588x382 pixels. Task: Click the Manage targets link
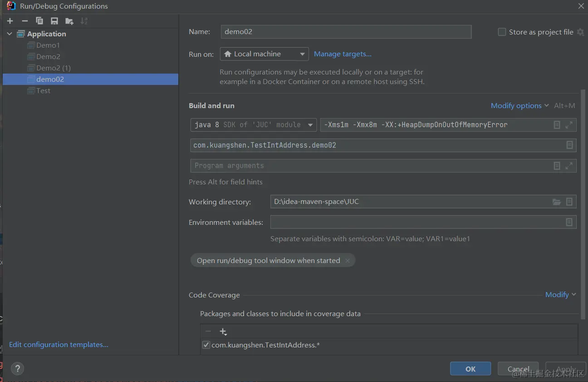(343, 54)
